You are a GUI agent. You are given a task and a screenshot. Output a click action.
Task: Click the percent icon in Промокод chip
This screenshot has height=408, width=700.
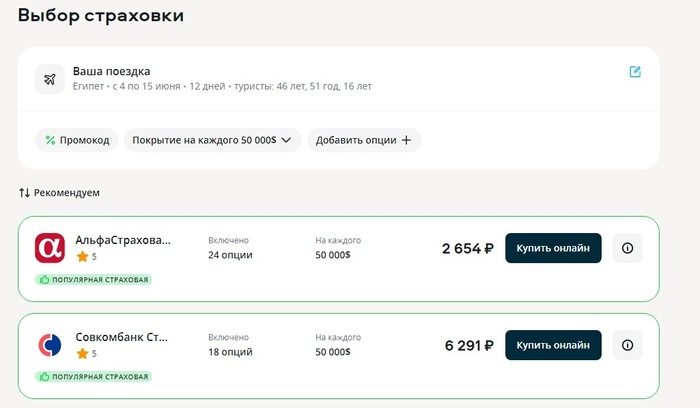point(49,140)
